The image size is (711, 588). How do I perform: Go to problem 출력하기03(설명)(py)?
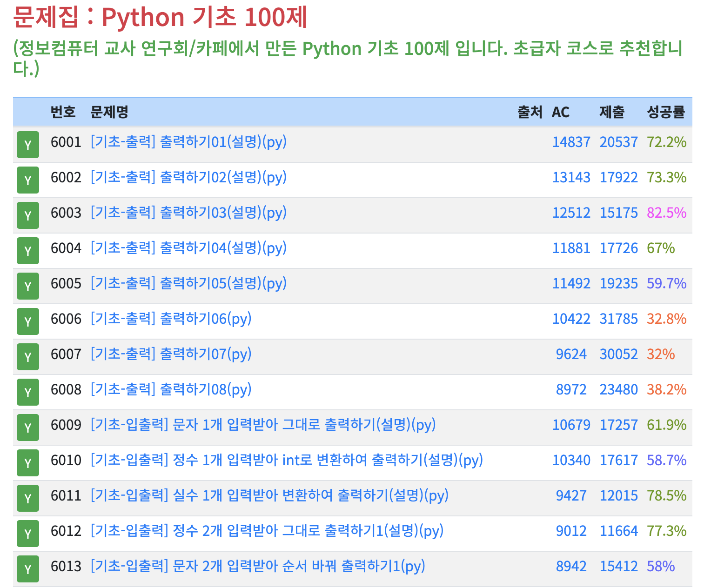pyautogui.click(x=188, y=213)
